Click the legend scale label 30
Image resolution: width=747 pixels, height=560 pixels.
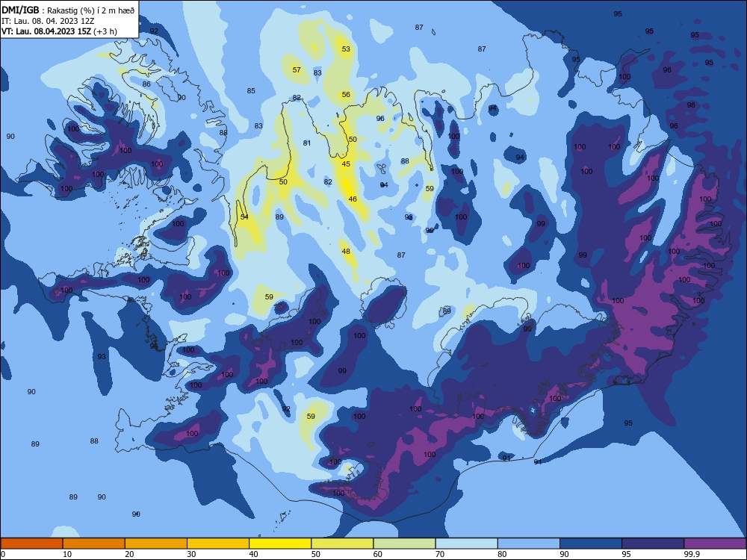[x=191, y=554]
